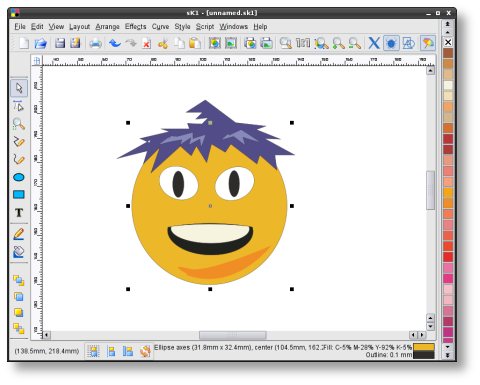Viewport: 480px width, 385px height.
Task: Open the View menu
Action: click(56, 27)
